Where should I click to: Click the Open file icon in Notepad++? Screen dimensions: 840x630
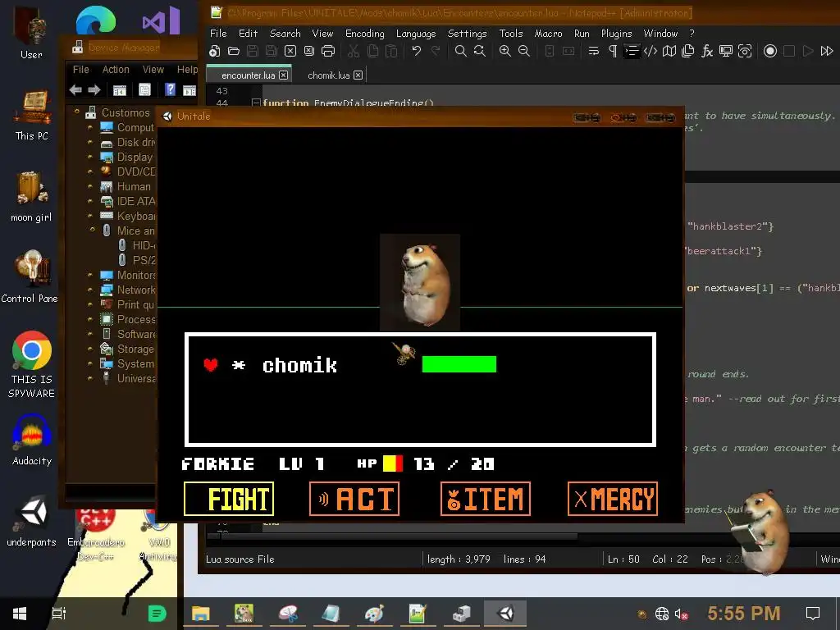[234, 51]
